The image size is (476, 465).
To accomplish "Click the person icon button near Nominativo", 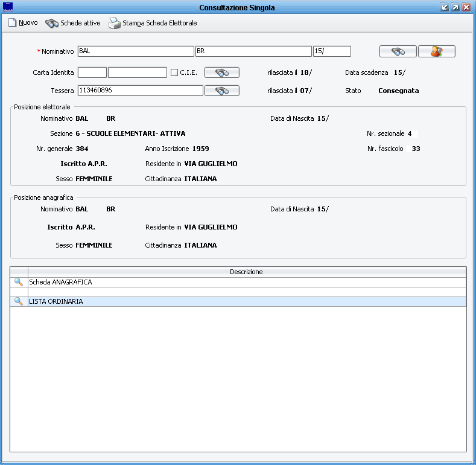I will pyautogui.click(x=436, y=51).
